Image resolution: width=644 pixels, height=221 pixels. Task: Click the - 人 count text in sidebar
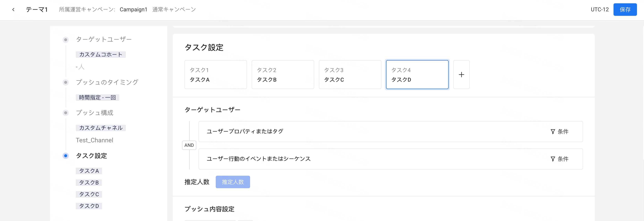[x=80, y=67]
